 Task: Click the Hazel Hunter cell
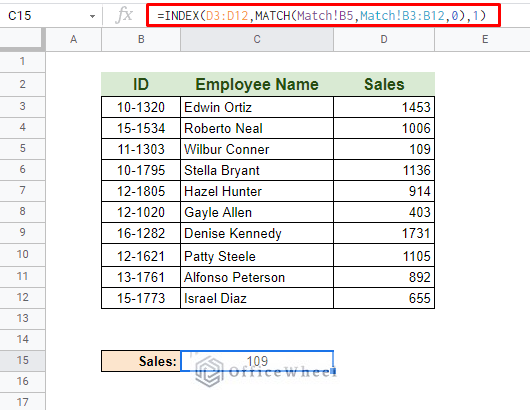(257, 191)
